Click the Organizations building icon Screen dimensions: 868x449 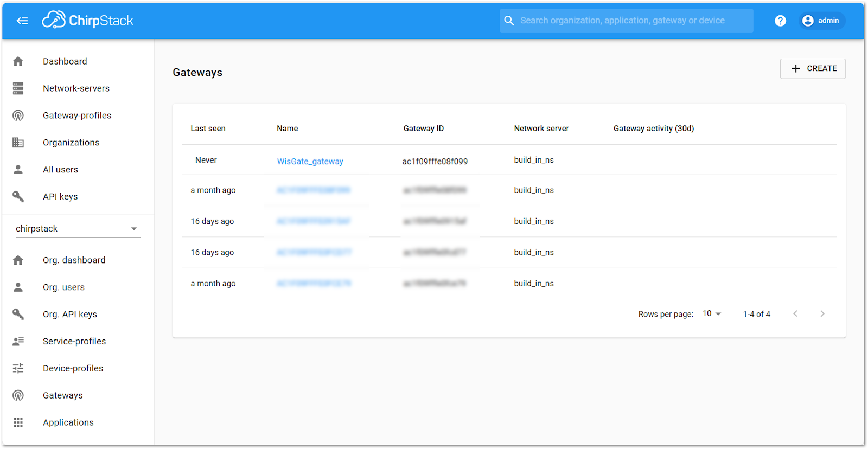click(18, 143)
